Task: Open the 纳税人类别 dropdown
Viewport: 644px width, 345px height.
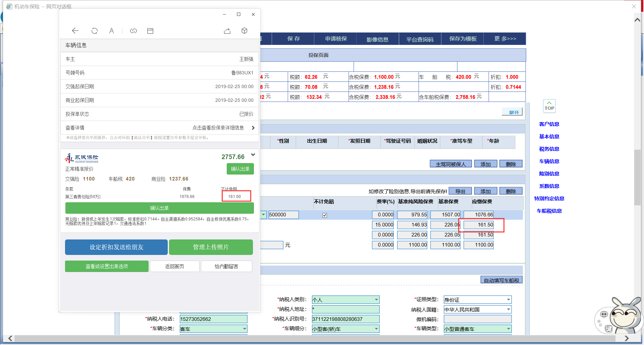Action: (376, 300)
